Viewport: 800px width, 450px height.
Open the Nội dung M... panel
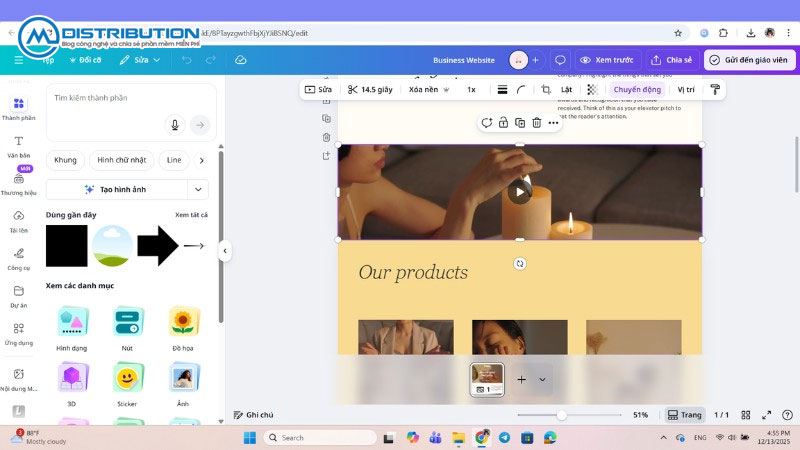[19, 380]
